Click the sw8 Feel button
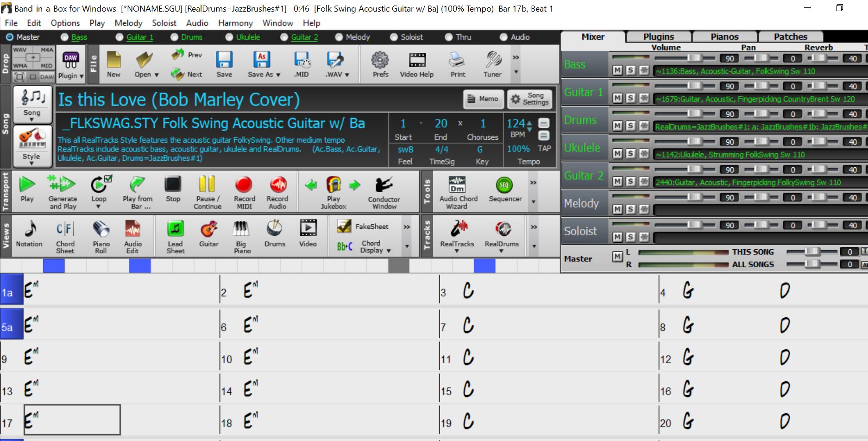This screenshot has width=868, height=441. [x=405, y=150]
